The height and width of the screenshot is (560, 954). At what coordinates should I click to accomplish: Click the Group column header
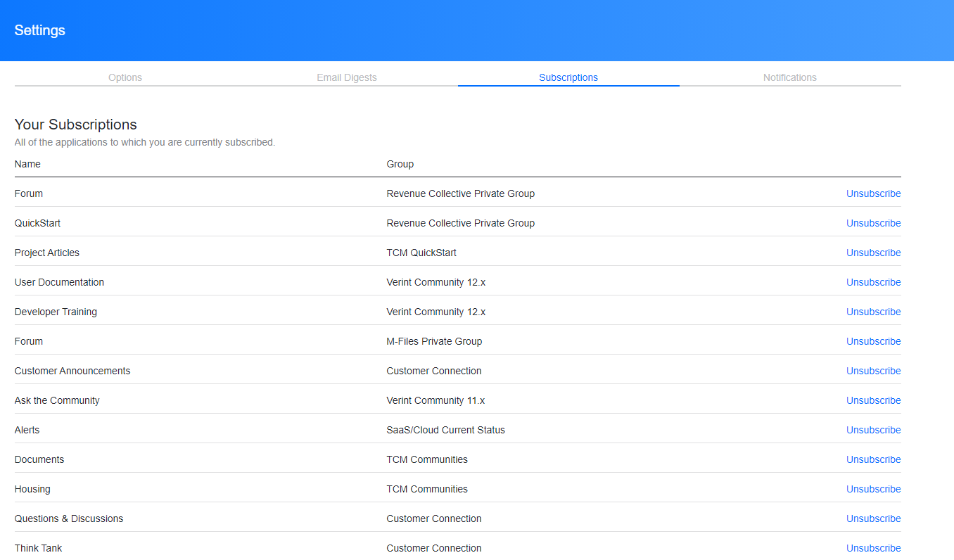point(400,164)
